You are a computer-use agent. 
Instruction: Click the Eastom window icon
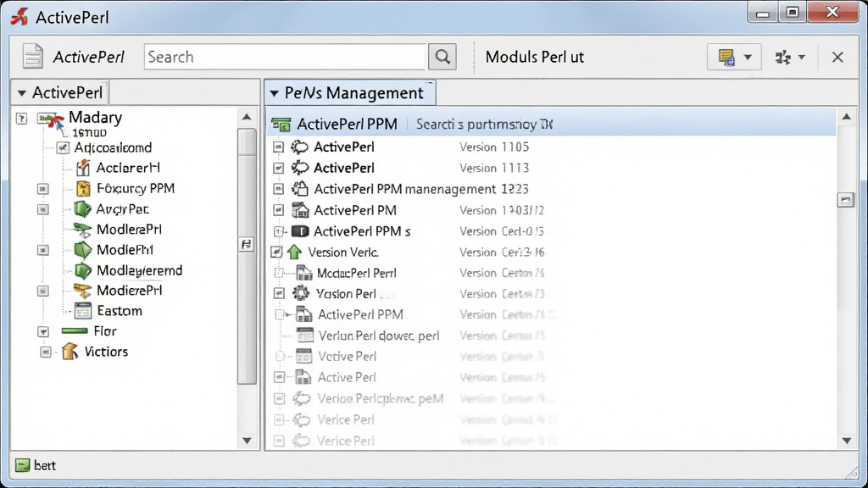pos(83,311)
